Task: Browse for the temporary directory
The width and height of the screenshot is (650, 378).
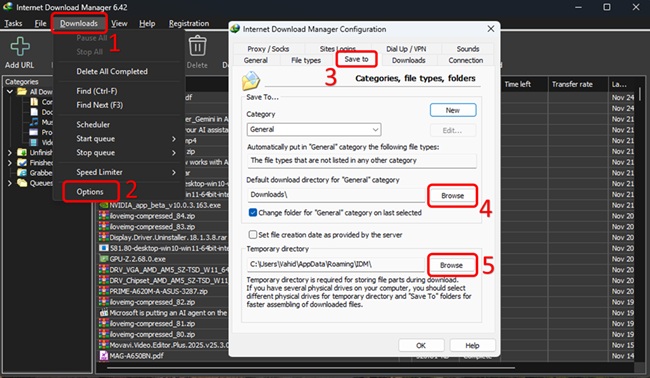Action: 451,265
